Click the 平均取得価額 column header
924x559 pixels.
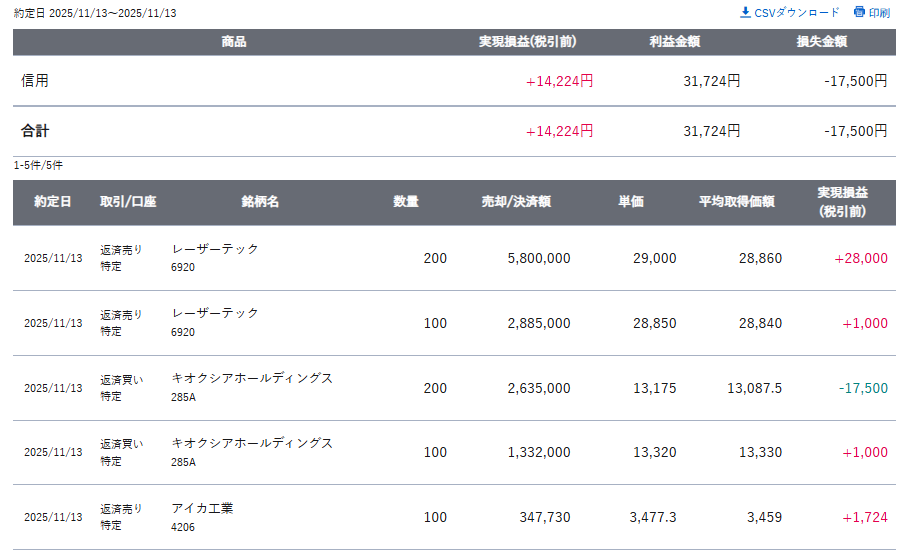tap(737, 202)
